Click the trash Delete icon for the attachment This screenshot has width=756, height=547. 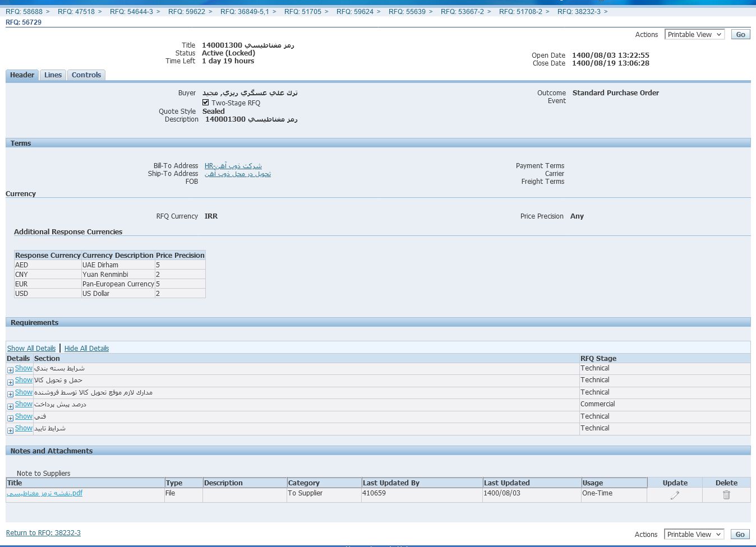tap(726, 495)
